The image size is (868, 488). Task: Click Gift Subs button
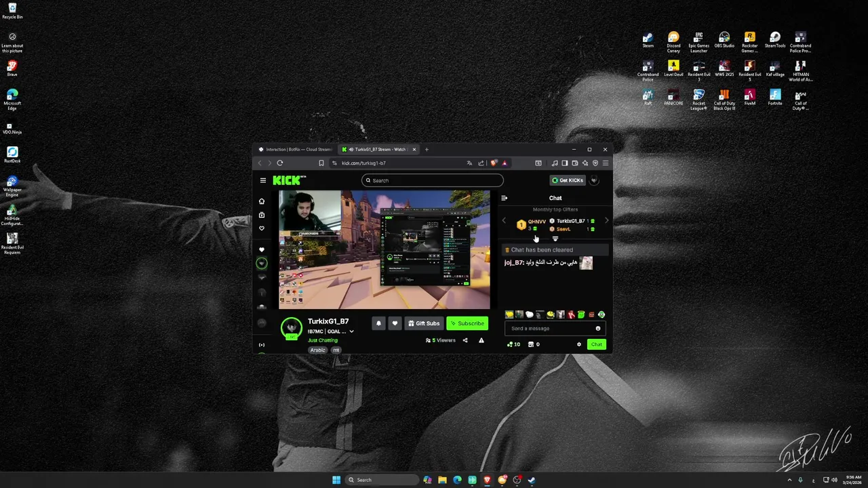[x=424, y=323]
